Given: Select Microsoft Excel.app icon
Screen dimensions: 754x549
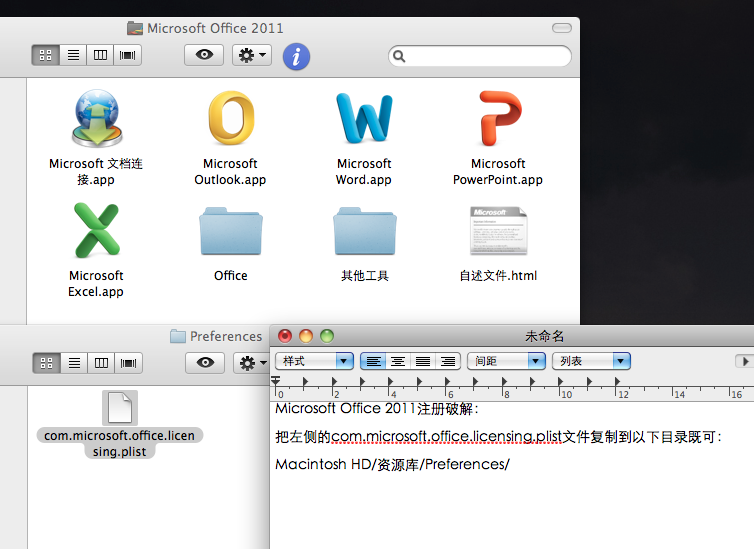Looking at the screenshot, I should coord(97,230).
